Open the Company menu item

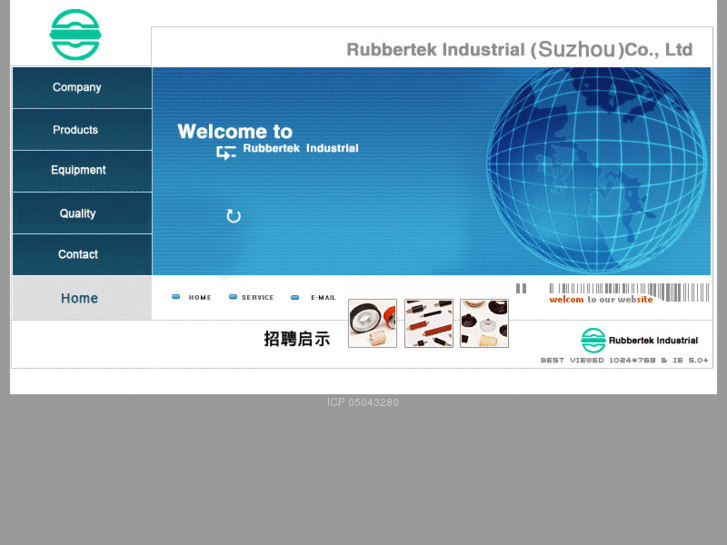tap(82, 88)
